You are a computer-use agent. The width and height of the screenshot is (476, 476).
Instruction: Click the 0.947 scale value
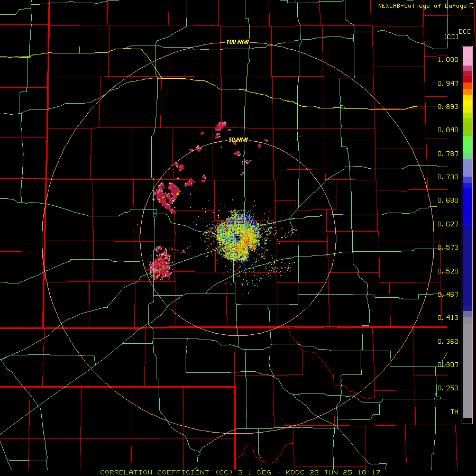(x=448, y=83)
